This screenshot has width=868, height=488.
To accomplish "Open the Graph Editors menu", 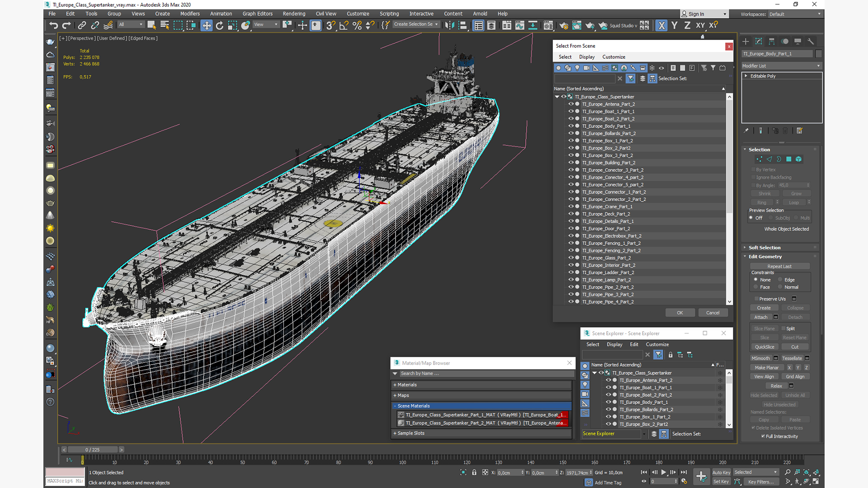I will point(258,14).
